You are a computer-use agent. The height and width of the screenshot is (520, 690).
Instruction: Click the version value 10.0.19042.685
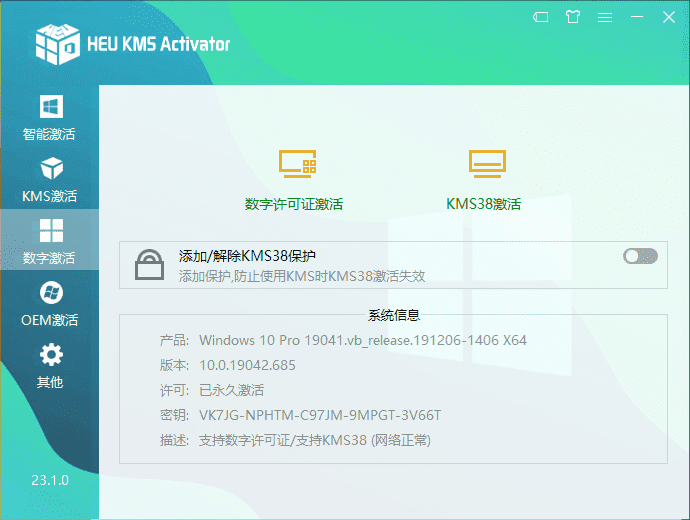tap(247, 365)
